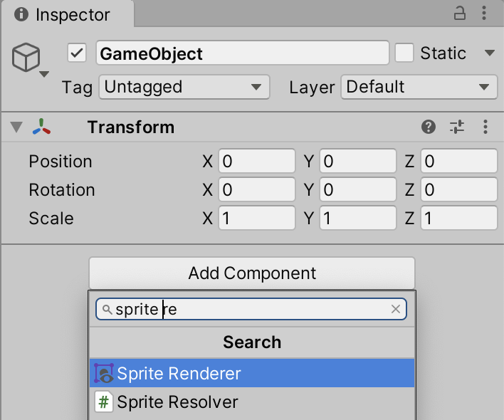Click the Inspector lock icon
Image resolution: width=504 pixels, height=420 pixels.
click(461, 14)
